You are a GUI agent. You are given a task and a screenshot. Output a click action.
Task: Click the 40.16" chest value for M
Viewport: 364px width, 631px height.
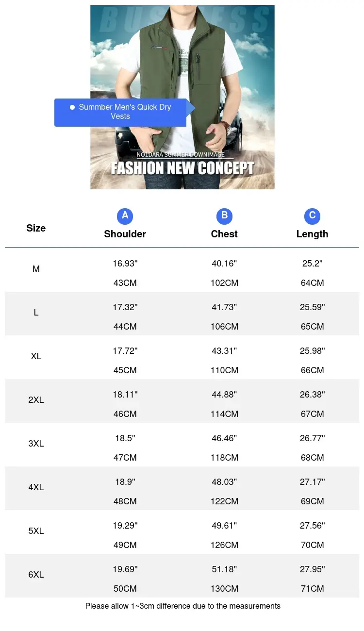click(224, 264)
